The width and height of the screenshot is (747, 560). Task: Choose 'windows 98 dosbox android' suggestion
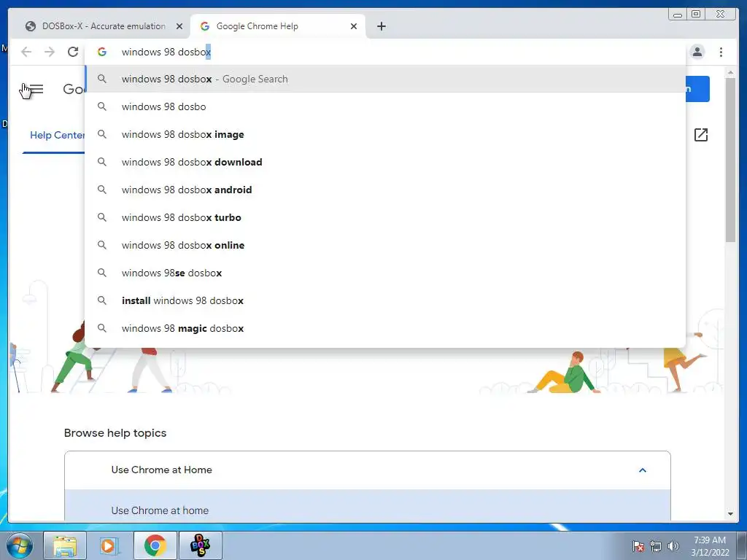[x=385, y=190]
